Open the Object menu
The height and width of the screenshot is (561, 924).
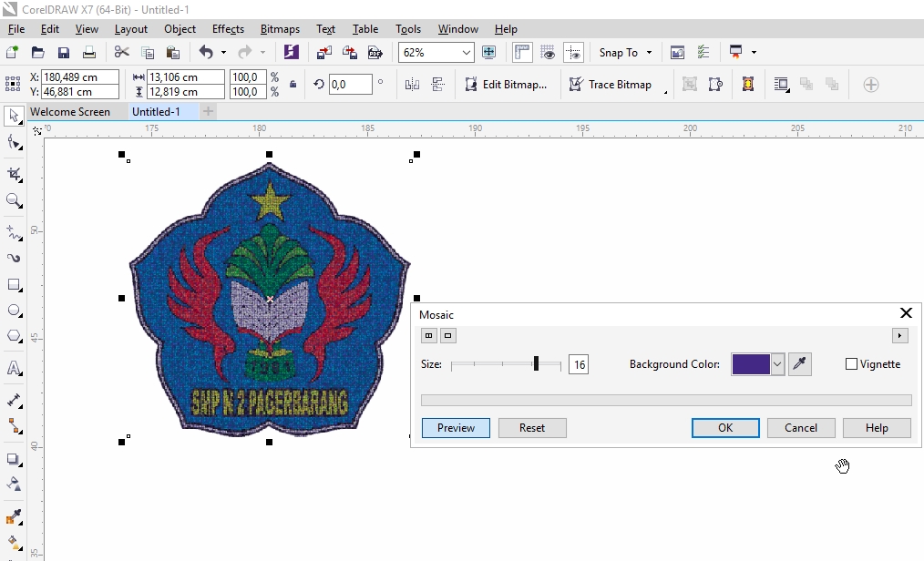[180, 29]
